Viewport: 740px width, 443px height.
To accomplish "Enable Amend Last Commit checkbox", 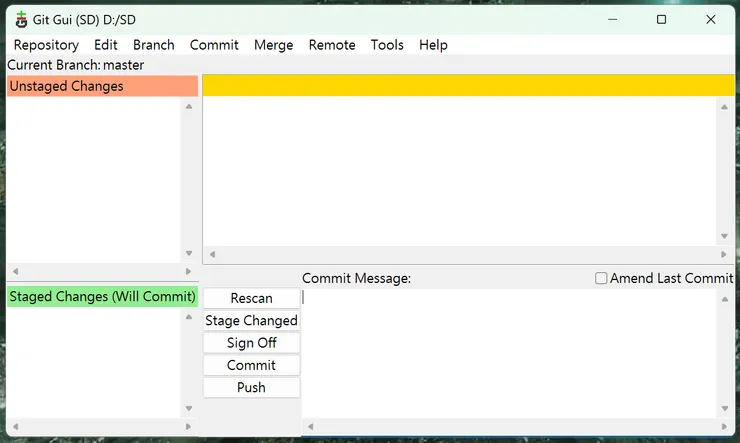I will pyautogui.click(x=601, y=278).
